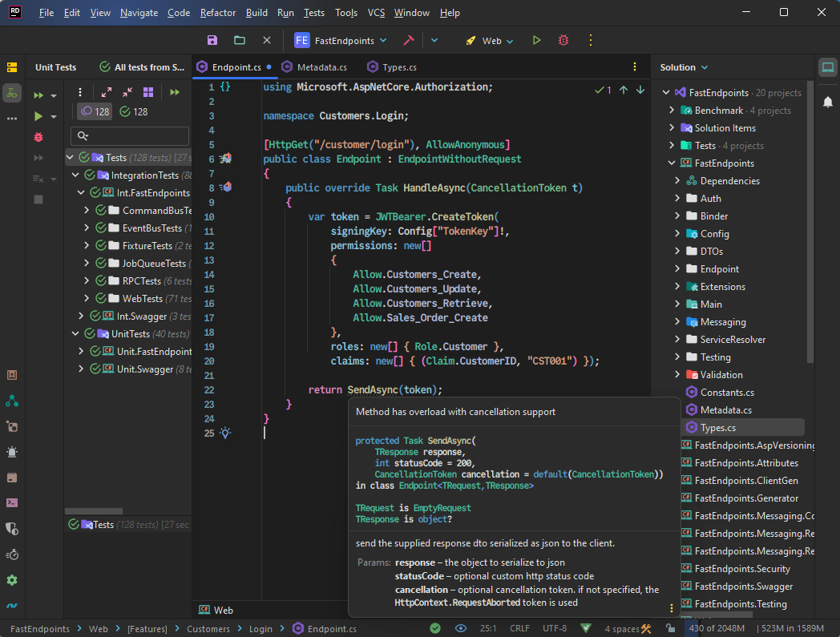This screenshot has height=637, width=840.
Task: Expand the Dependencies node under FastEndpoints
Action: [x=677, y=180]
